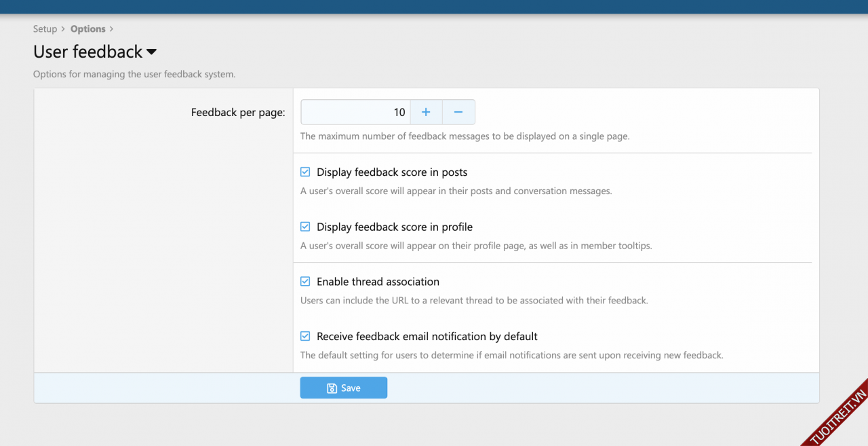Click the minus icon to decrease feedback per page
868x446 pixels.
point(458,112)
